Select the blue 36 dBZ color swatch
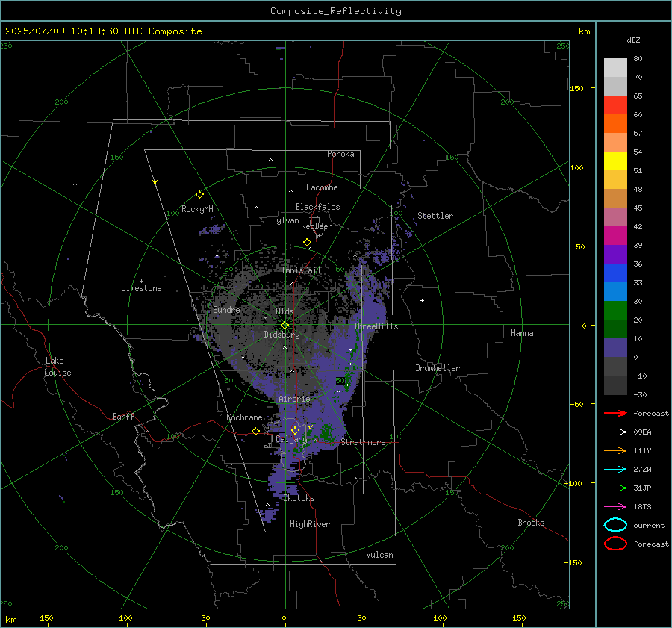Viewport: 672px width, 628px height. click(x=615, y=273)
